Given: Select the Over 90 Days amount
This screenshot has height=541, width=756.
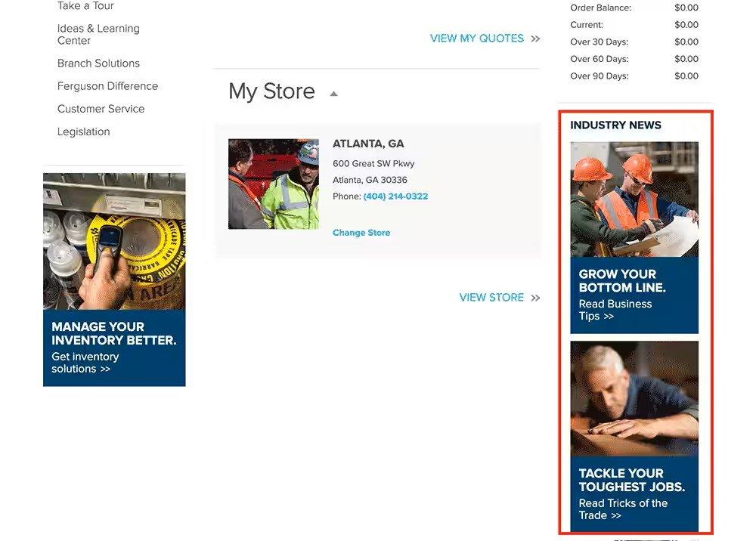Looking at the screenshot, I should 686,76.
